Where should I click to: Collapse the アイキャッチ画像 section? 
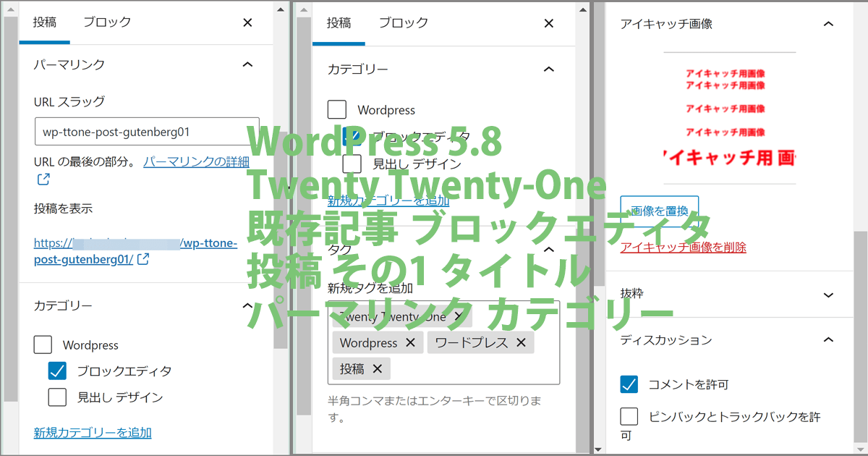(x=828, y=23)
